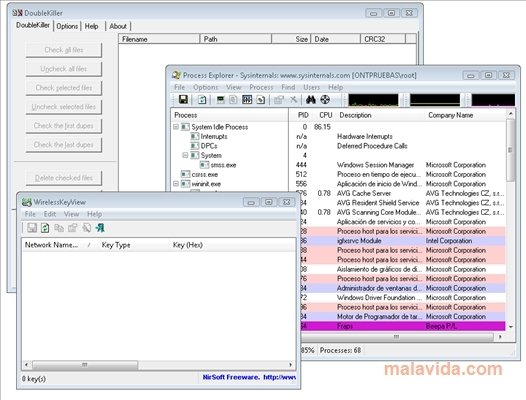
Task: Open the About tab in DoubleKiller
Action: tap(118, 26)
